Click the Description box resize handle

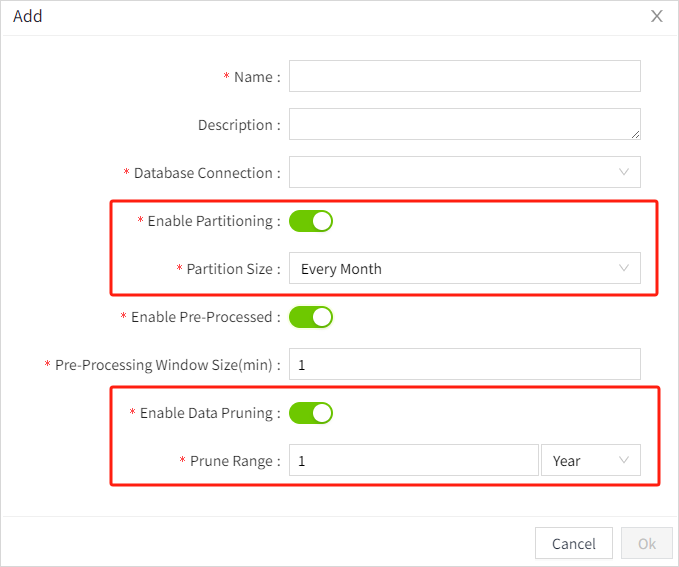[x=635, y=133]
